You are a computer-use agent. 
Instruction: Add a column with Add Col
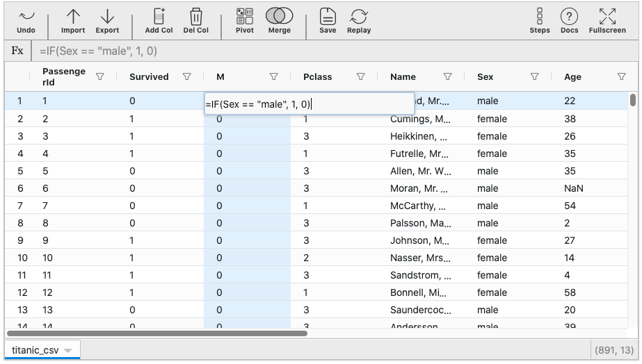159,20
